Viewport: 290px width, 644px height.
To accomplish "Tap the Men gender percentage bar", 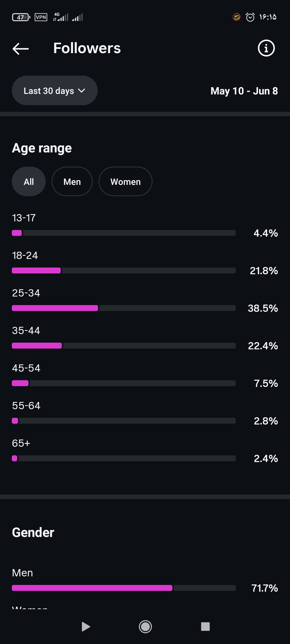I will pos(124,588).
